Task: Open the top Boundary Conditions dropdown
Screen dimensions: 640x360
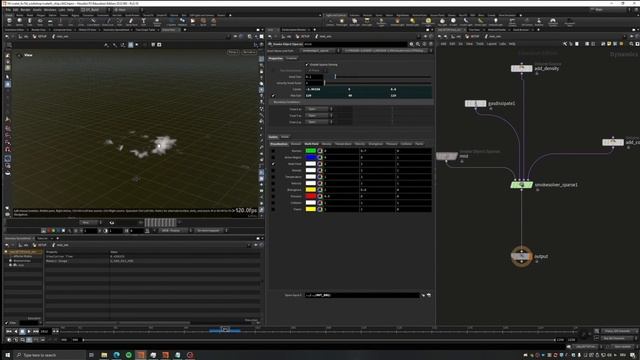Action: pyautogui.click(x=319, y=109)
